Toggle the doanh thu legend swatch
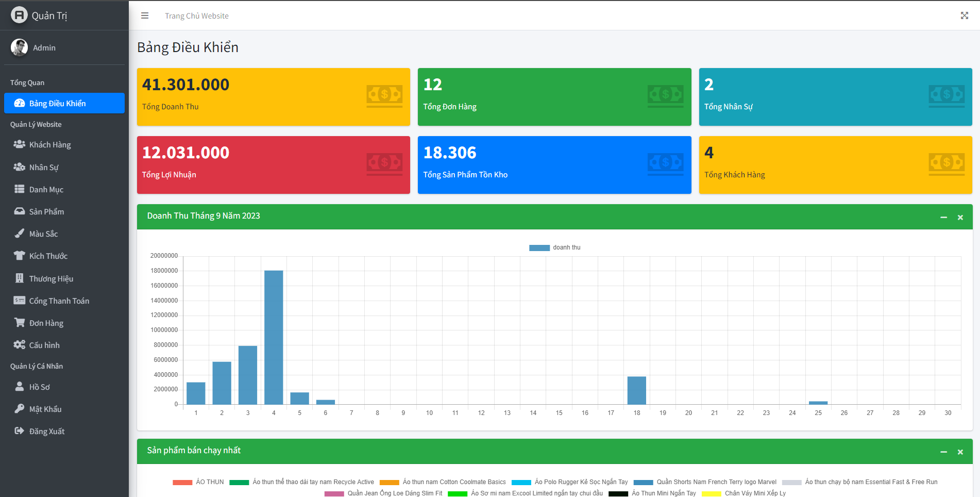The image size is (980, 497). click(x=539, y=247)
